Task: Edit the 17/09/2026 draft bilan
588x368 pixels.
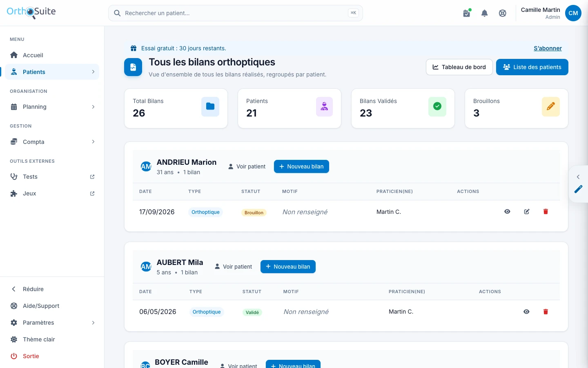Action: tap(527, 211)
